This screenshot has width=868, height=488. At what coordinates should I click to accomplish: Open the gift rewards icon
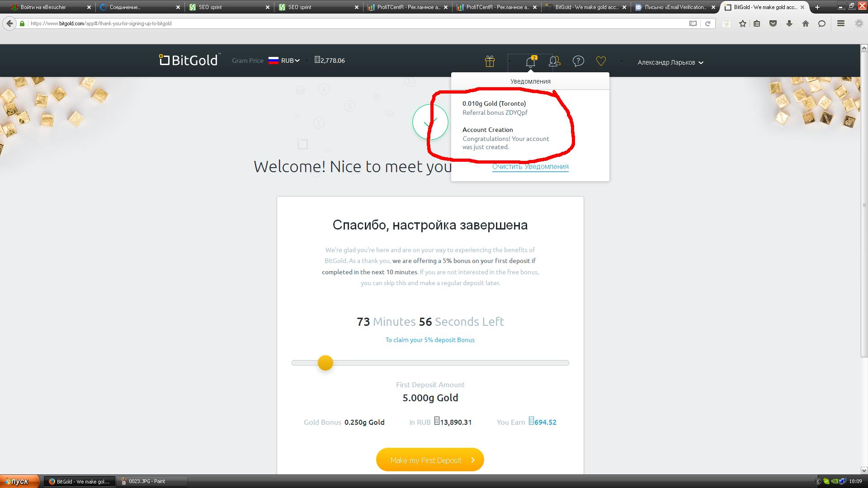[490, 61]
